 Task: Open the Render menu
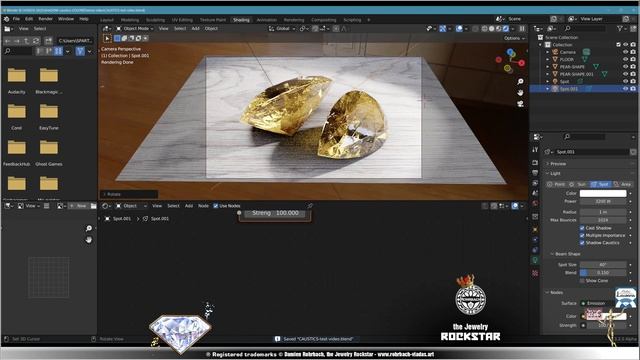point(45,19)
